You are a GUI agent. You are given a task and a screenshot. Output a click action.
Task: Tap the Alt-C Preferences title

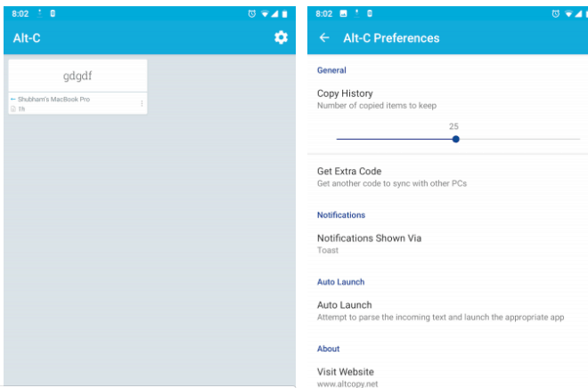393,38
